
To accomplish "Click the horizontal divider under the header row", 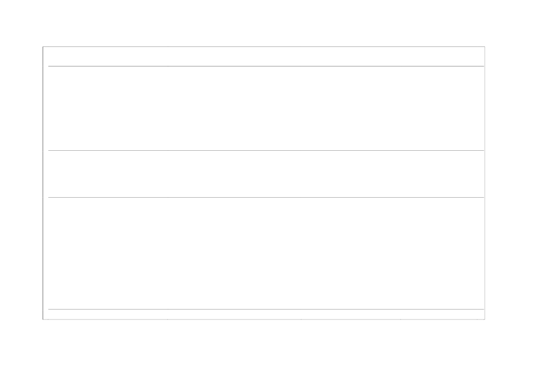I will point(266,66).
